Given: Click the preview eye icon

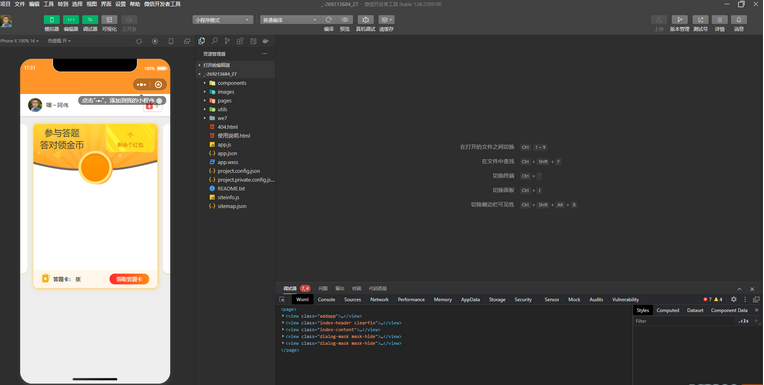Looking at the screenshot, I should tap(344, 19).
